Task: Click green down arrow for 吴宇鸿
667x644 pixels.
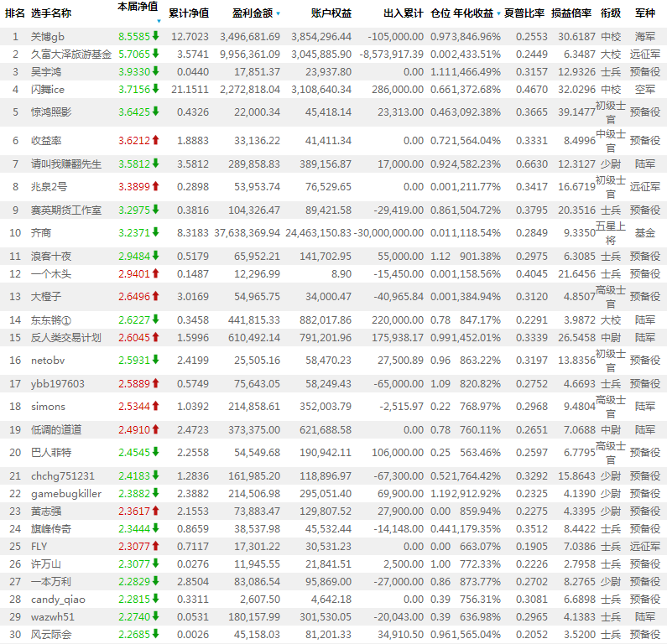Action: (156, 71)
